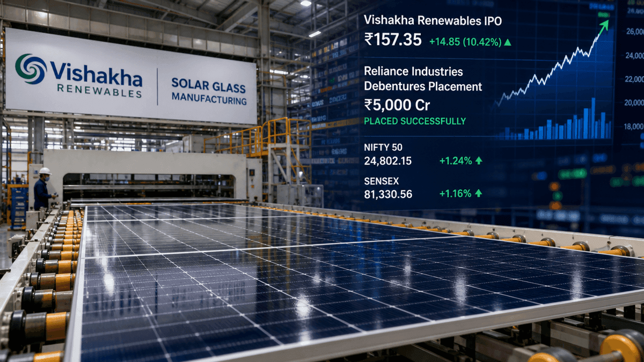This screenshot has width=644, height=362.
Task: Click the +14.85 (10.42%) change value
Action: (x=465, y=41)
